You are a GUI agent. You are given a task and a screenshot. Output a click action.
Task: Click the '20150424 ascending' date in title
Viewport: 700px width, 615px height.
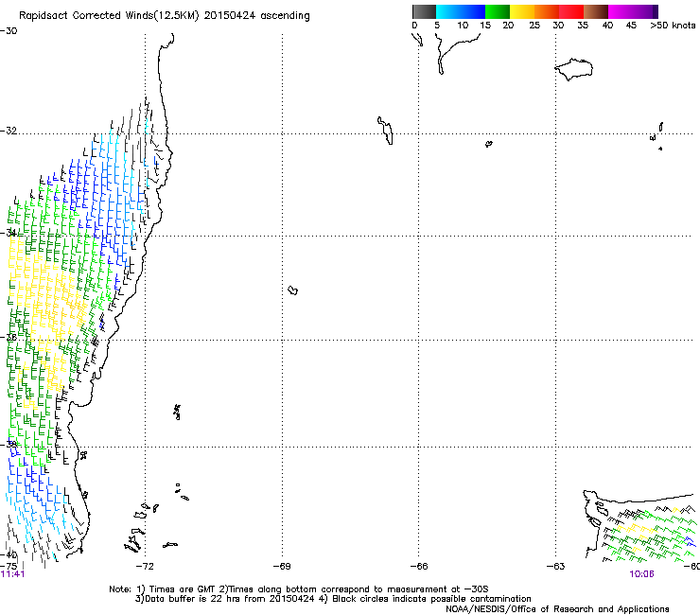pos(256,16)
